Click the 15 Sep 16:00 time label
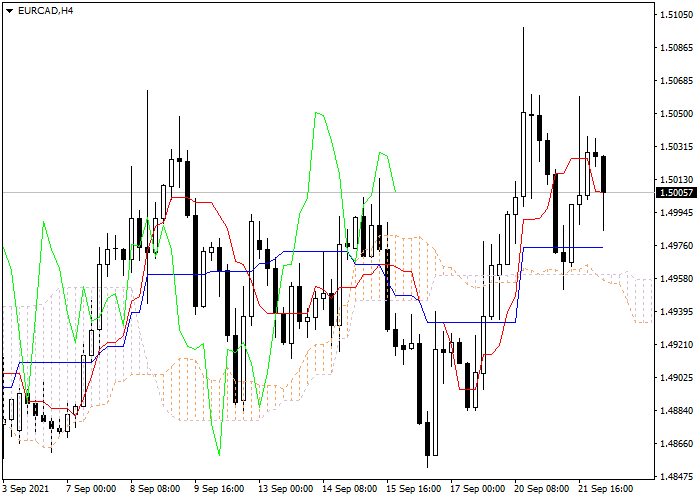 [414, 489]
